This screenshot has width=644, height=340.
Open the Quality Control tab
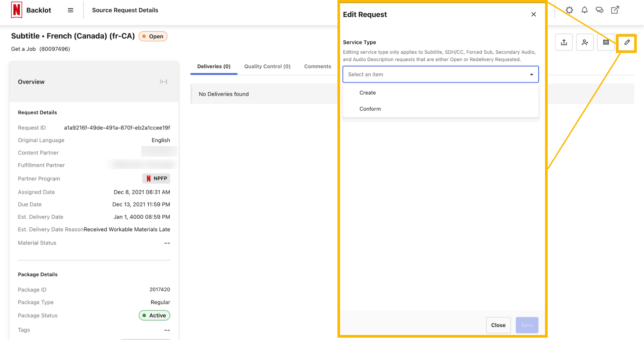pos(267,66)
